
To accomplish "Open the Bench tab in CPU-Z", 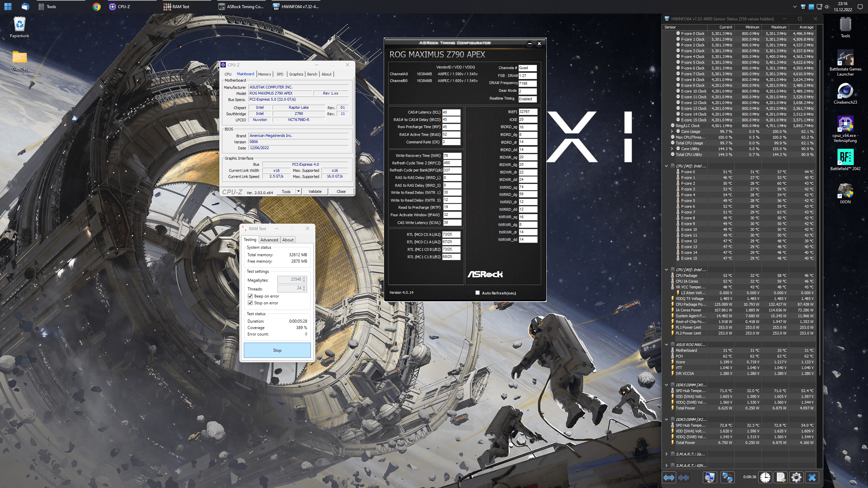I will pyautogui.click(x=312, y=74).
